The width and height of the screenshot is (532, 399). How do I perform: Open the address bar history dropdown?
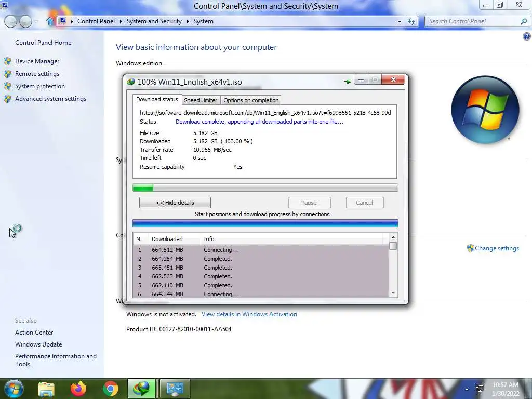tap(400, 21)
